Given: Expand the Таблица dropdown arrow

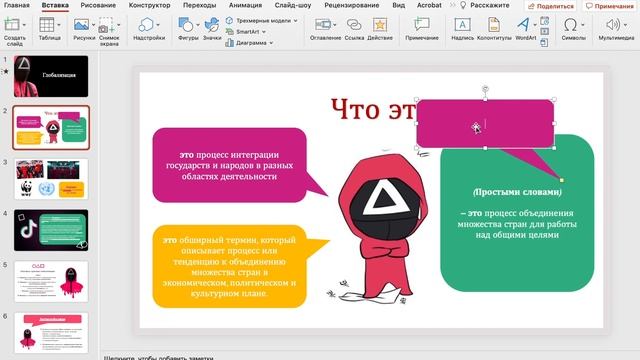Looking at the screenshot, I should tap(59, 25).
